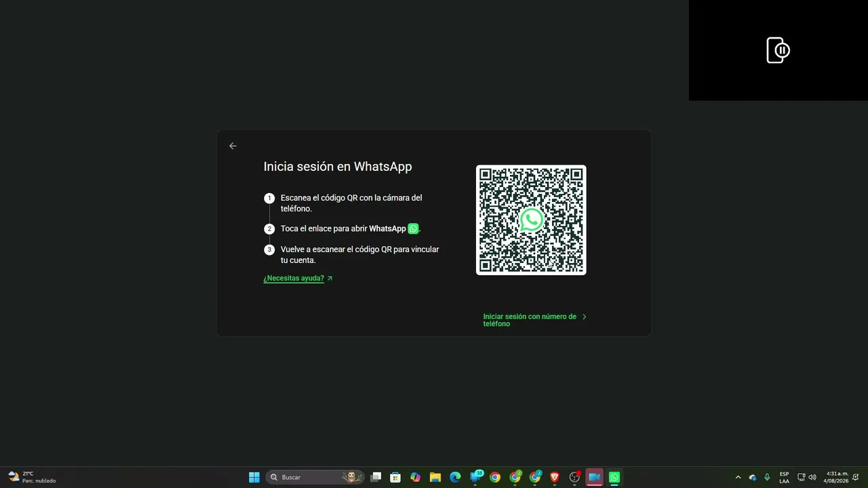Image resolution: width=868 pixels, height=488 pixels.
Task: Launch Copilot from the taskbar
Action: 416,477
